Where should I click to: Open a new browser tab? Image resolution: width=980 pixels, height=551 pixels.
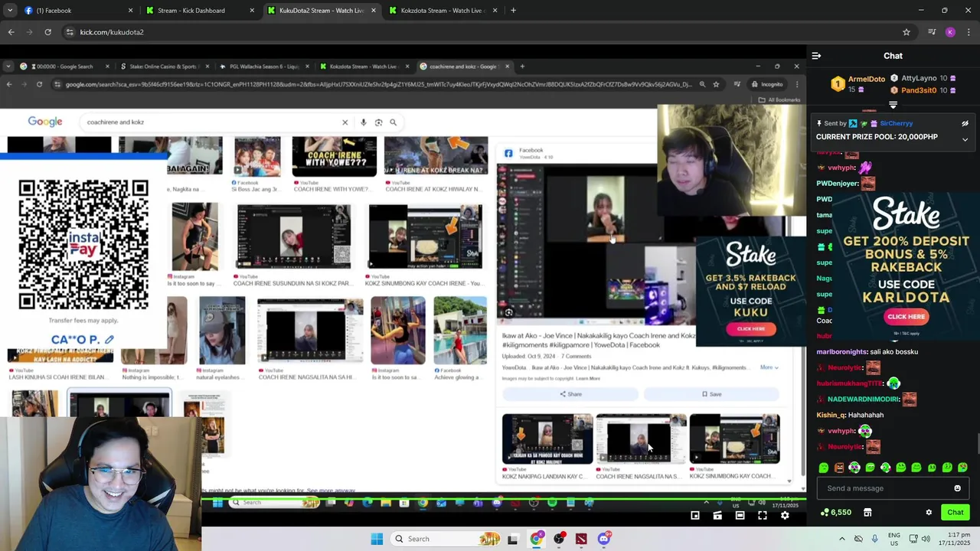(513, 11)
